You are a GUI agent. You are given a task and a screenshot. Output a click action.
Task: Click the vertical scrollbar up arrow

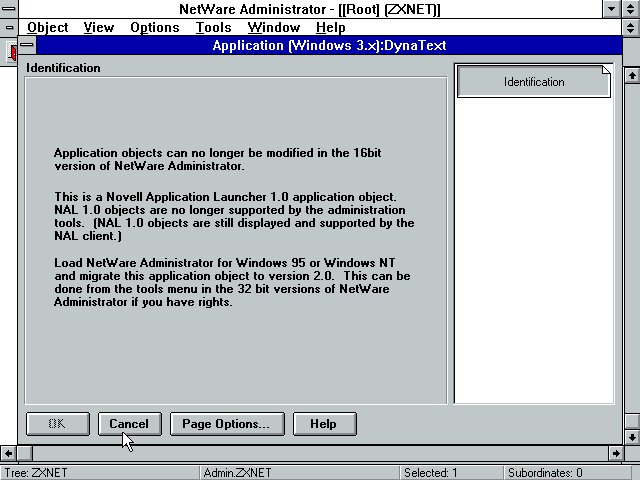632,76
